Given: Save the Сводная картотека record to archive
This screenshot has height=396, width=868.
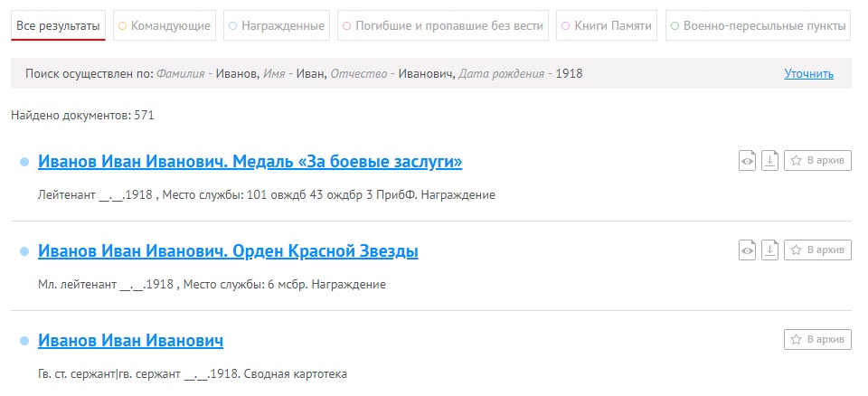Looking at the screenshot, I should 817,340.
